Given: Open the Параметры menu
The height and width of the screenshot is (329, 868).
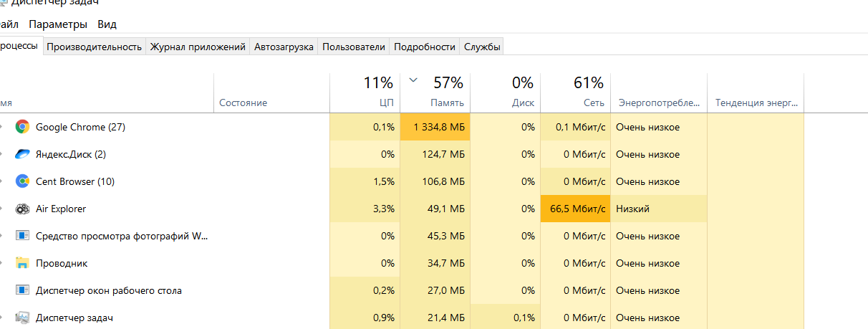Looking at the screenshot, I should pos(58,24).
